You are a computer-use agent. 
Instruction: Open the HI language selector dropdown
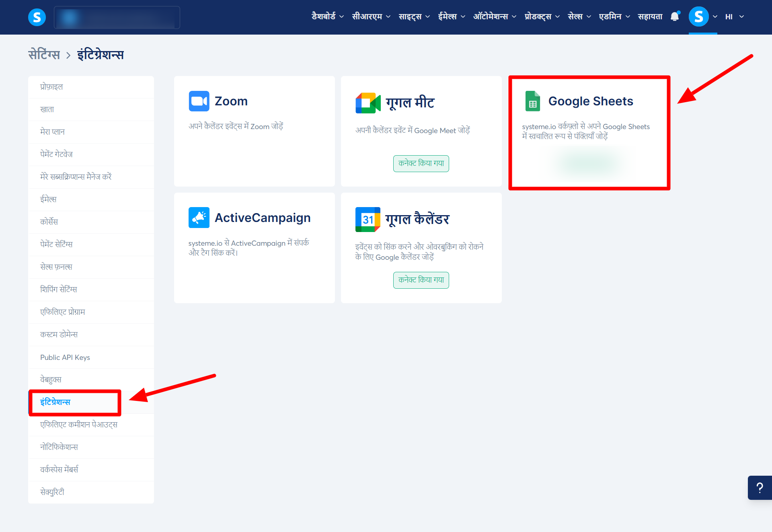pos(735,16)
